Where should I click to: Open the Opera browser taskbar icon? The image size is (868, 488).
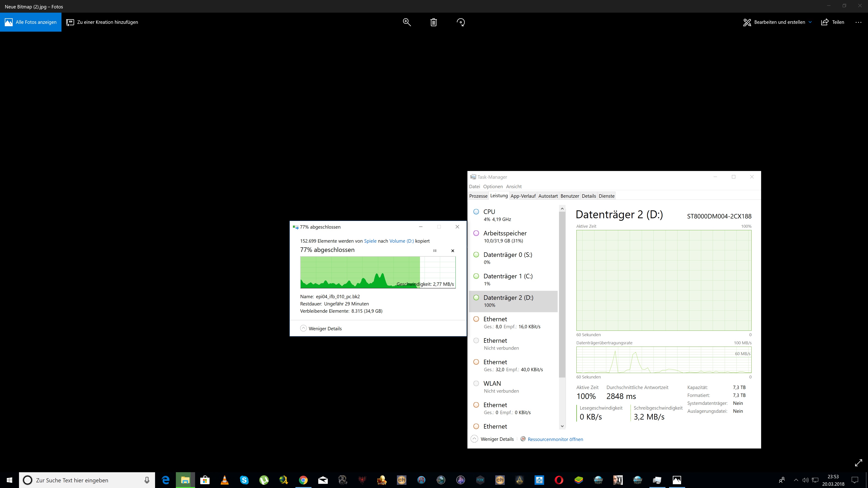pos(559,480)
